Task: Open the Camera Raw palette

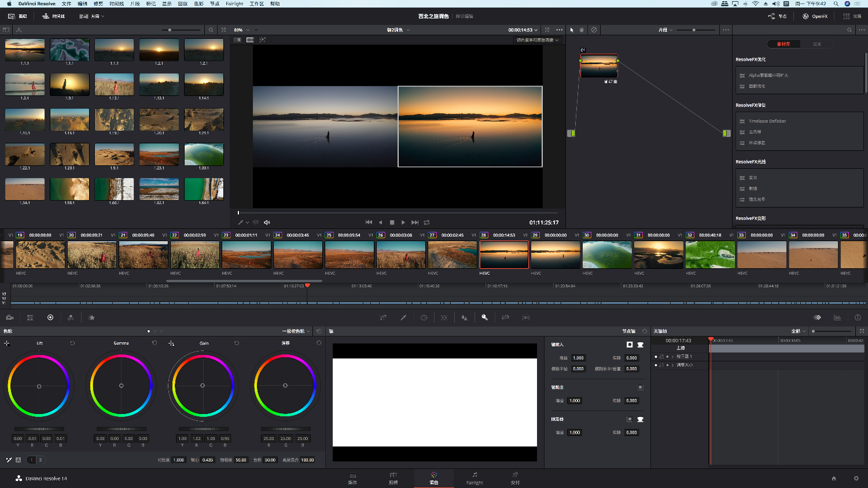Action: [x=10, y=317]
